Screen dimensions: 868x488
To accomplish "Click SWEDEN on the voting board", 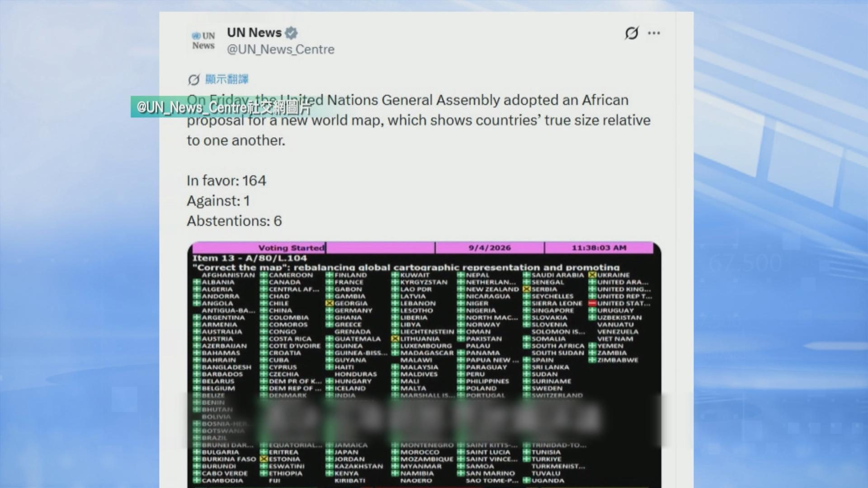I will (547, 389).
